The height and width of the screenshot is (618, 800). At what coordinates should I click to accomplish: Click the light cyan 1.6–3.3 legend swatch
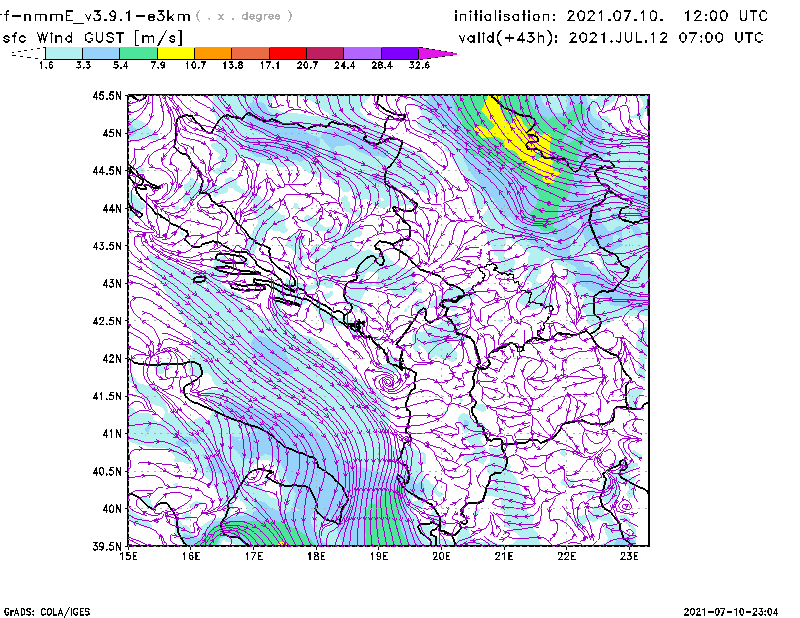64,53
